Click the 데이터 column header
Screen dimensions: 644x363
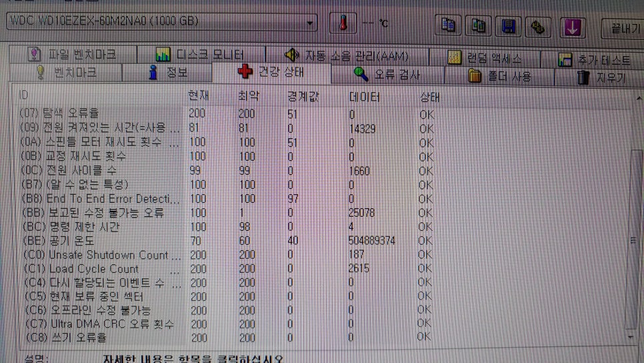coord(364,97)
